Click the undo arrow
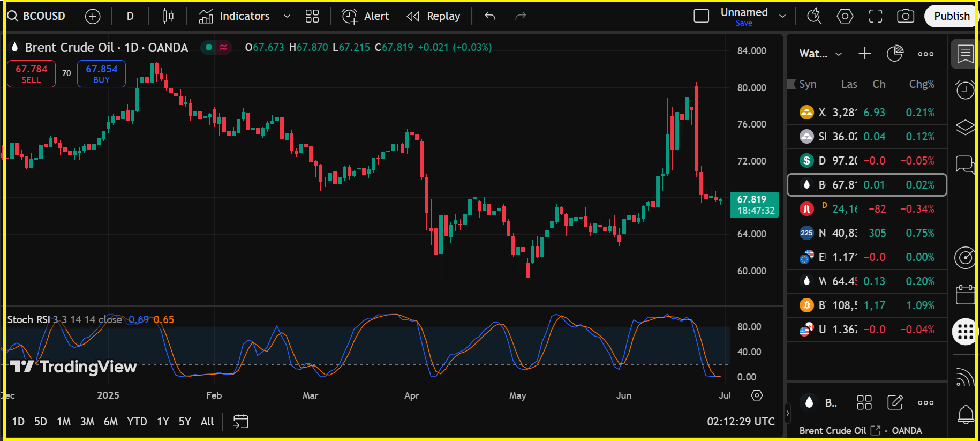 [x=490, y=16]
